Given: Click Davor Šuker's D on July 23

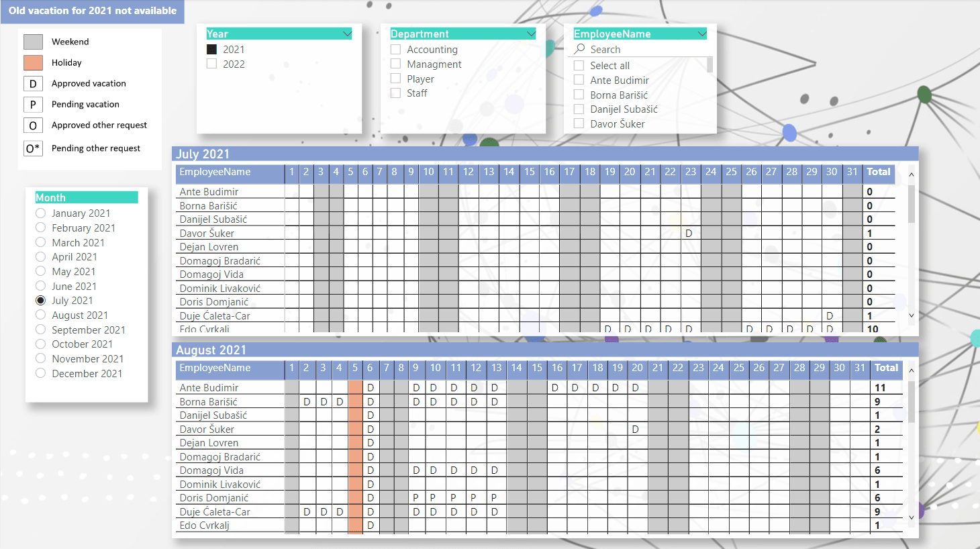Looking at the screenshot, I should [689, 234].
